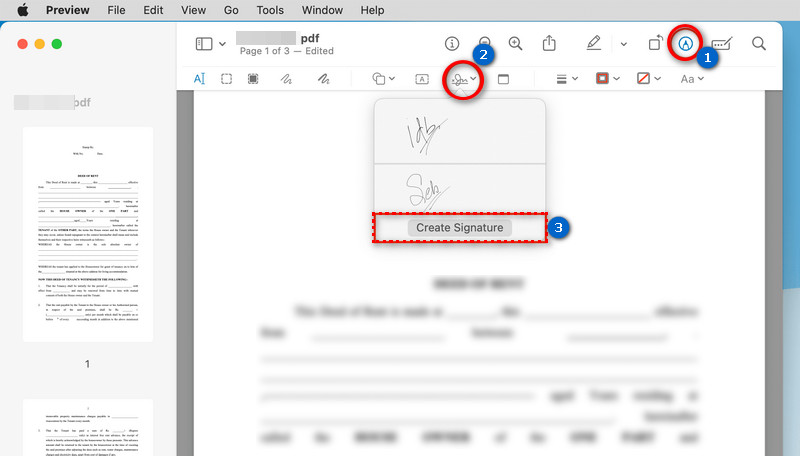Expand sidebar view options chevron

pyautogui.click(x=222, y=44)
